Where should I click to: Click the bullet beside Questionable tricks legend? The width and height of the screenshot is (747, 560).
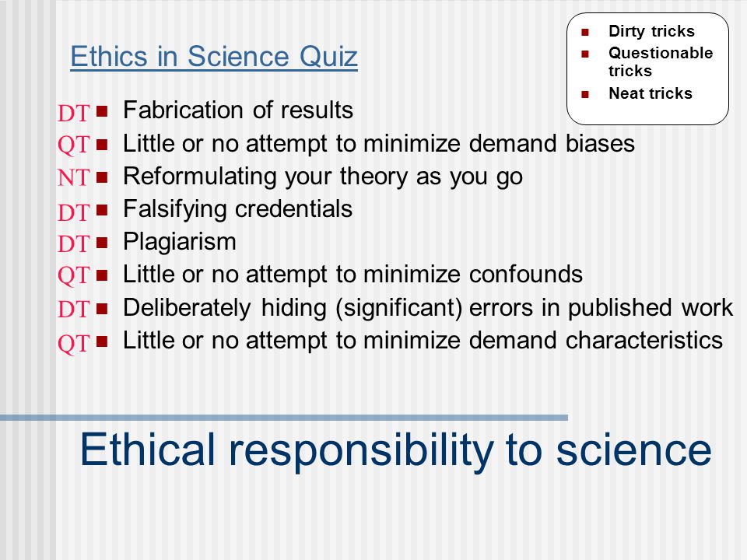point(585,54)
